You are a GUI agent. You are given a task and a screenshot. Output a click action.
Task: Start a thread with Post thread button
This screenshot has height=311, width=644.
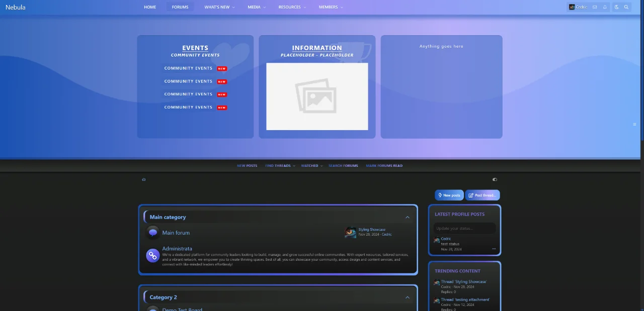tap(482, 195)
